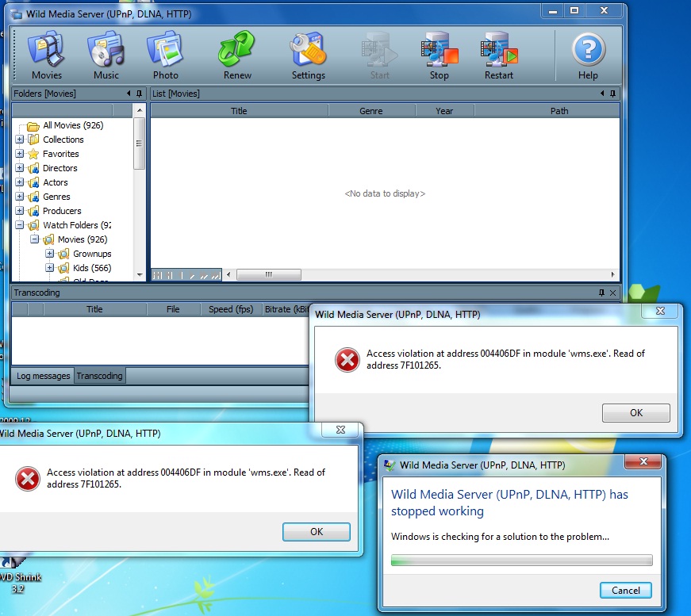This screenshot has height=616, width=691.
Task: Open the Music section in toolbar
Action: tap(106, 55)
